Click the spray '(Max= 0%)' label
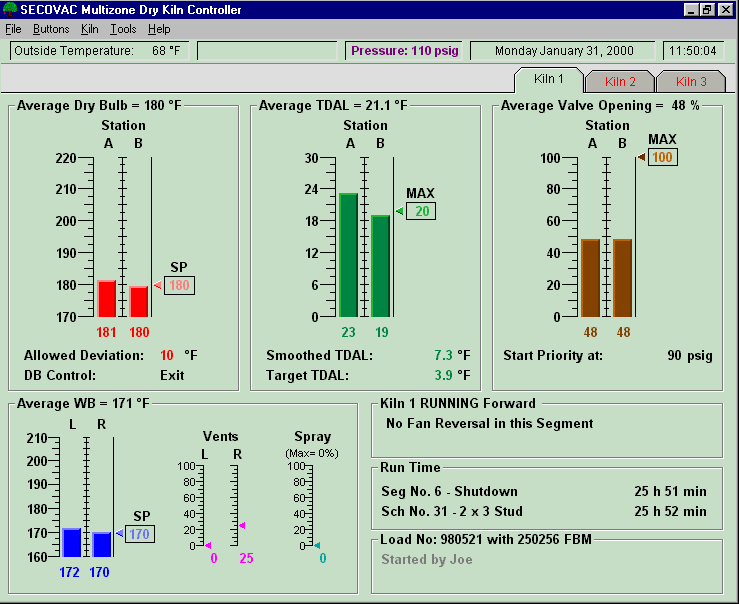This screenshot has height=604, width=739. [x=312, y=453]
